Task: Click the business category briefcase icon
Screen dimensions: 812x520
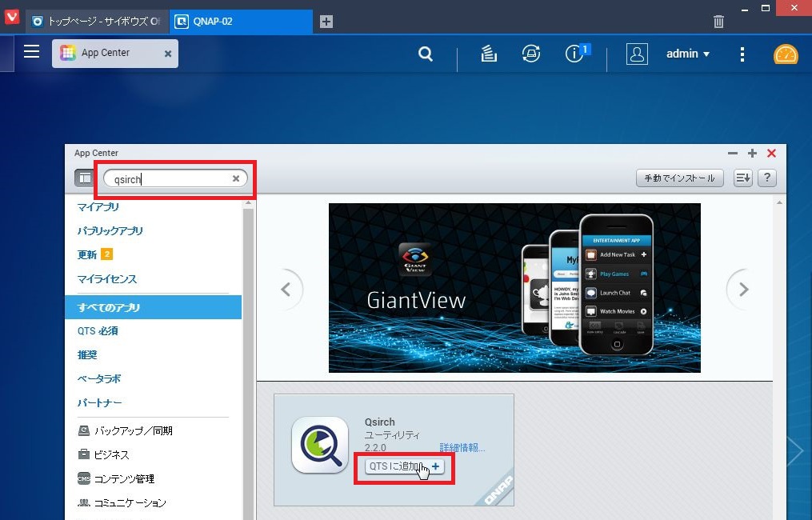Action: (x=83, y=454)
